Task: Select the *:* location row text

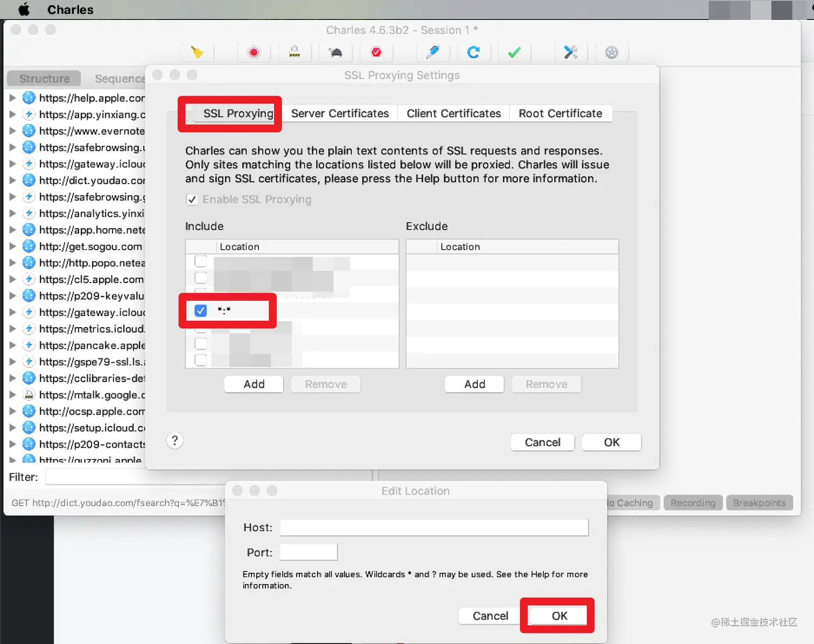Action: (x=224, y=310)
